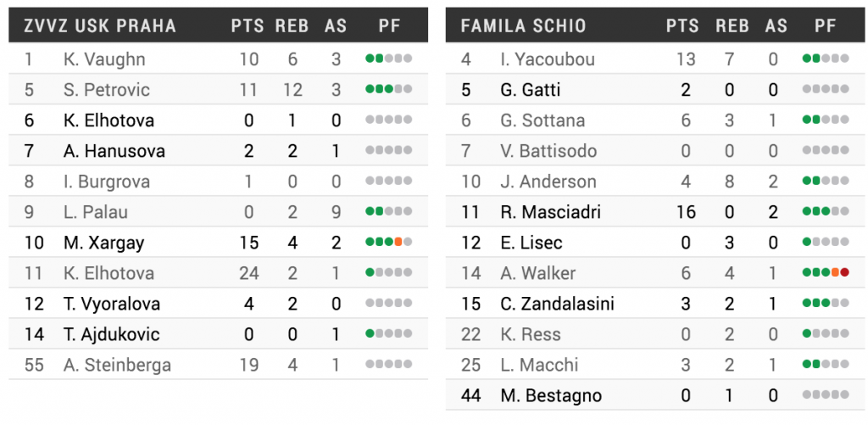Image resolution: width=868 pixels, height=425 pixels.
Task: Open player A. Steinberga
Action: pos(117,365)
